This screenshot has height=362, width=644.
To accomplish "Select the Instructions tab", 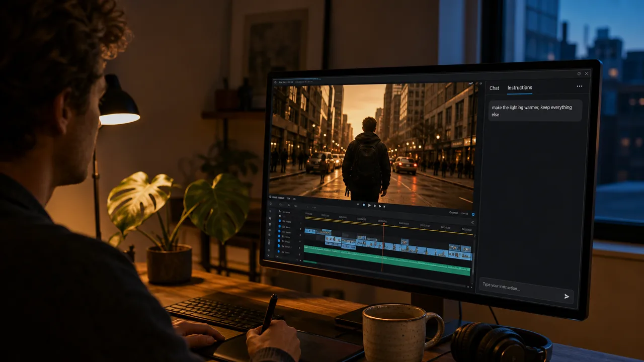I will point(520,87).
